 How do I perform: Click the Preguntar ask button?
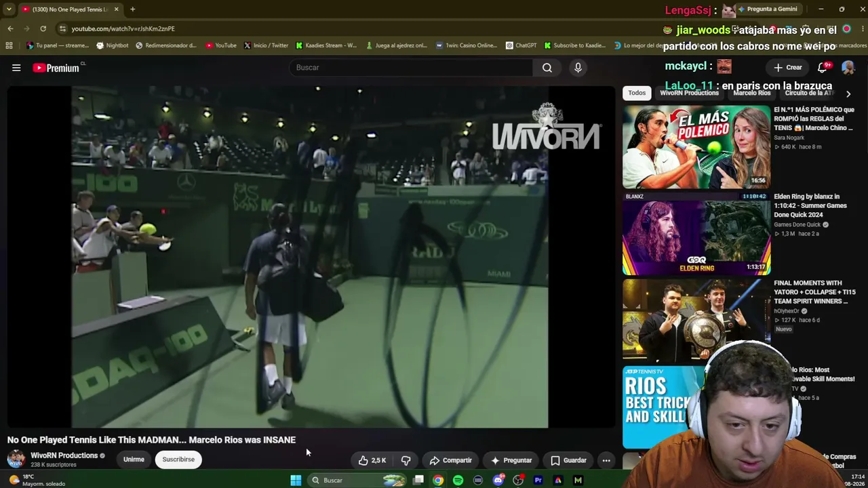511,460
